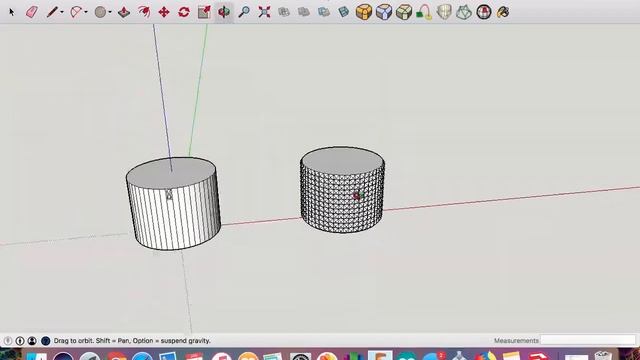Open the shape tool dropdown arrow
Screen dimensions: 640x360
[x=110, y=12]
